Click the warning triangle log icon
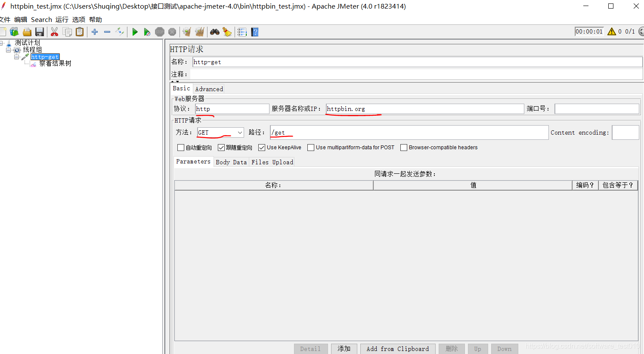This screenshot has height=354, width=644. 612,31
